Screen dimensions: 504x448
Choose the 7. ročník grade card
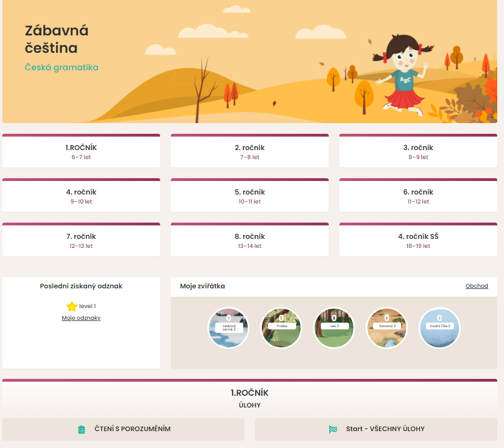(81, 241)
